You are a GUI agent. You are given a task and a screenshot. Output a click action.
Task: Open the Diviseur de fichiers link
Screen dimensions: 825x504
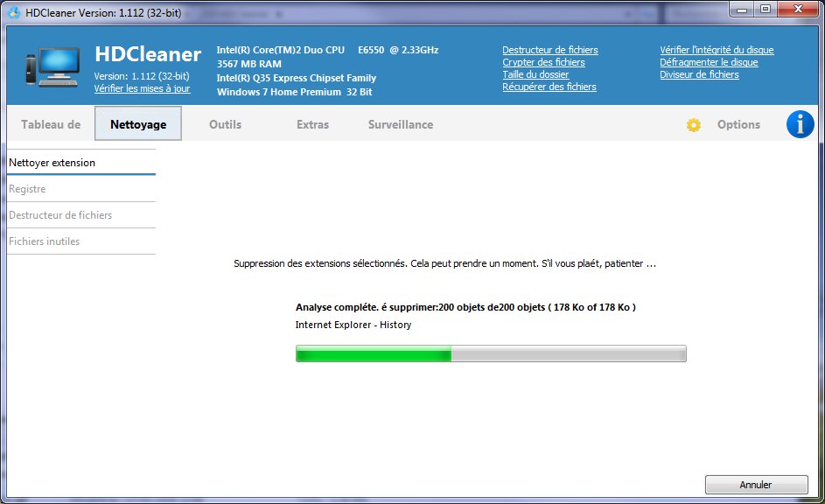click(x=699, y=74)
